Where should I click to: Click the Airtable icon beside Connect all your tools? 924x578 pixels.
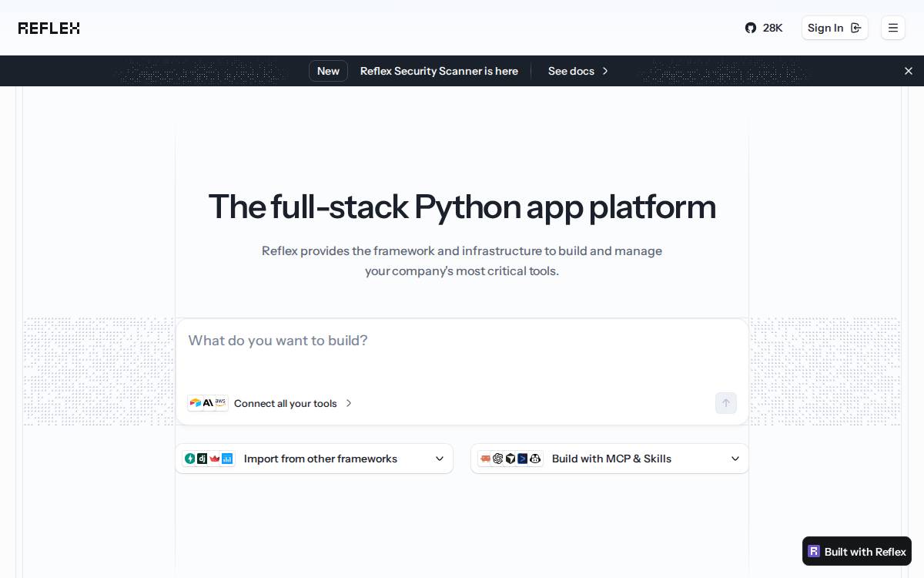tap(196, 403)
